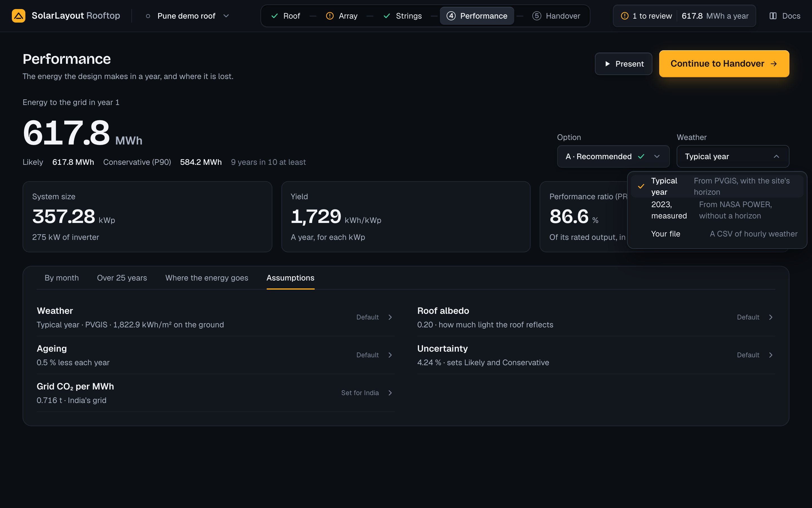The width and height of the screenshot is (812, 508).
Task: Open the Pune demo roof project chevron
Action: (x=226, y=16)
